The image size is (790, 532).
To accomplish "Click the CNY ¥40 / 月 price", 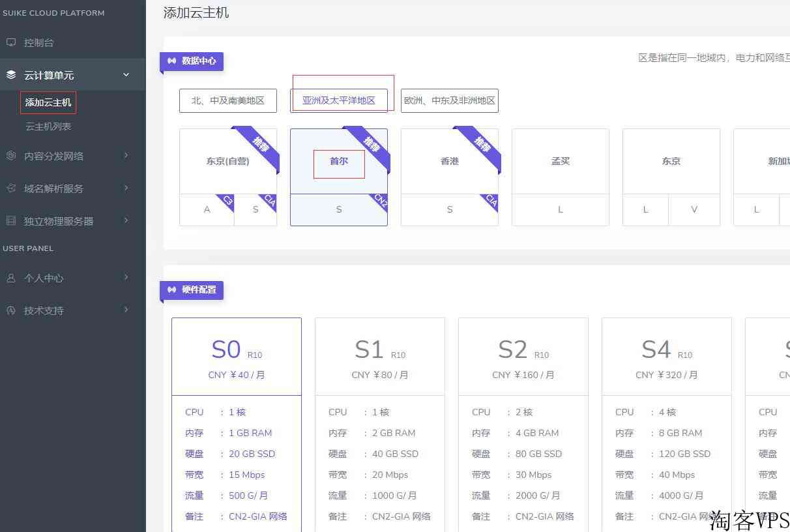I will click(x=237, y=375).
